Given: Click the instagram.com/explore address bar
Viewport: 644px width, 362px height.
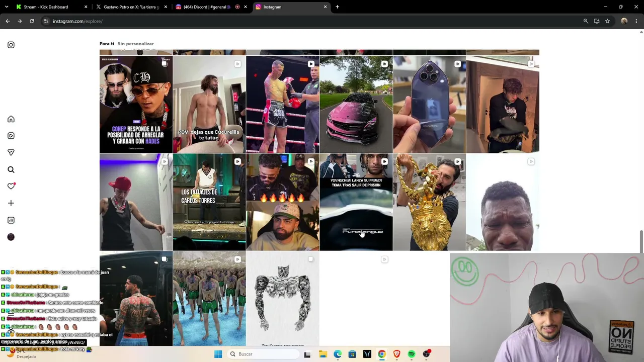Looking at the screenshot, I should [312, 21].
